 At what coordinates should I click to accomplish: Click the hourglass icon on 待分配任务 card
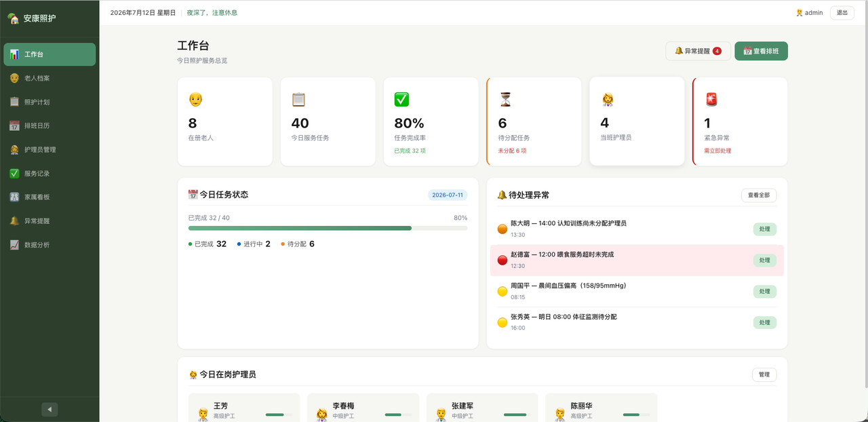(x=505, y=100)
